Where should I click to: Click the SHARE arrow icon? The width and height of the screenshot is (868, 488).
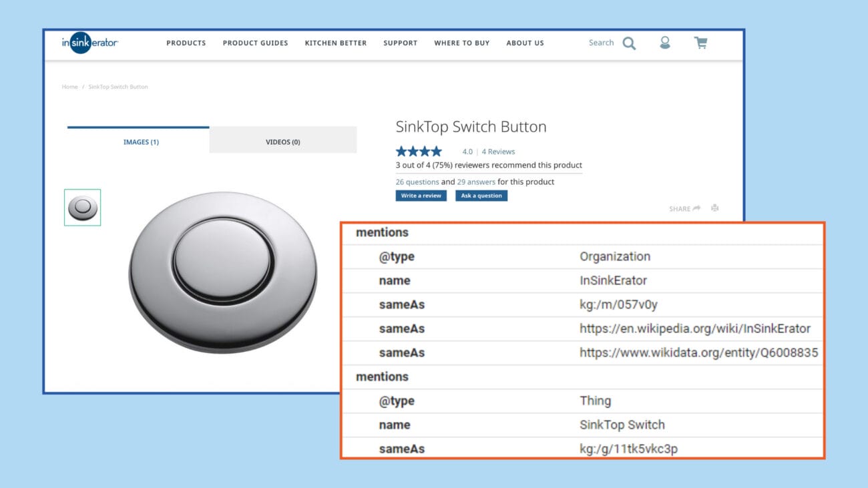(698, 208)
